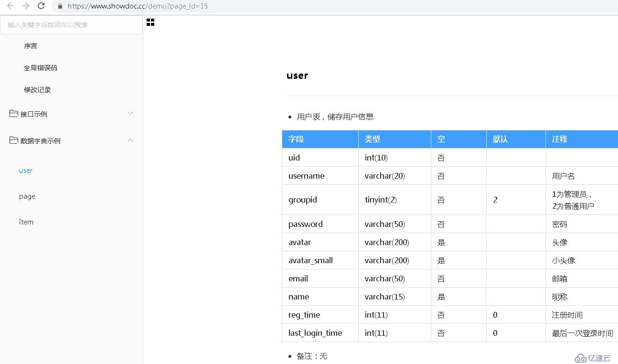
Task: Click the 默认 column header
Action: (516, 139)
